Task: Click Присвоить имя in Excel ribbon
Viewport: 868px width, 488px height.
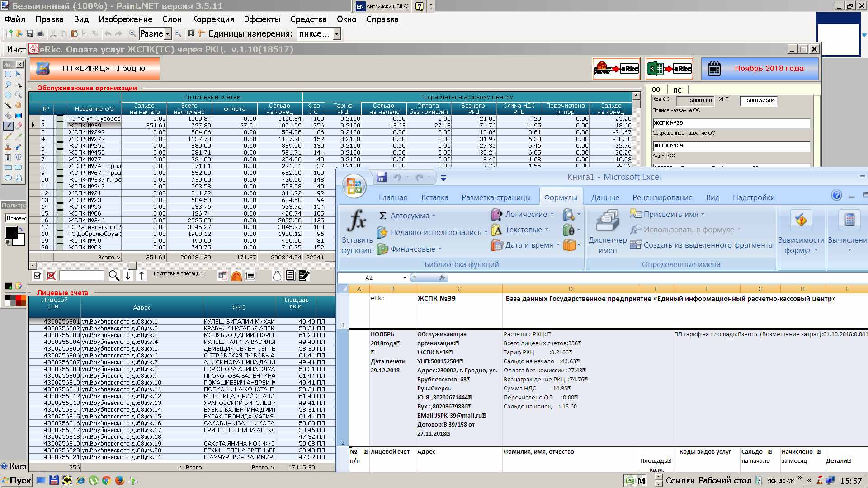Action: 667,214
